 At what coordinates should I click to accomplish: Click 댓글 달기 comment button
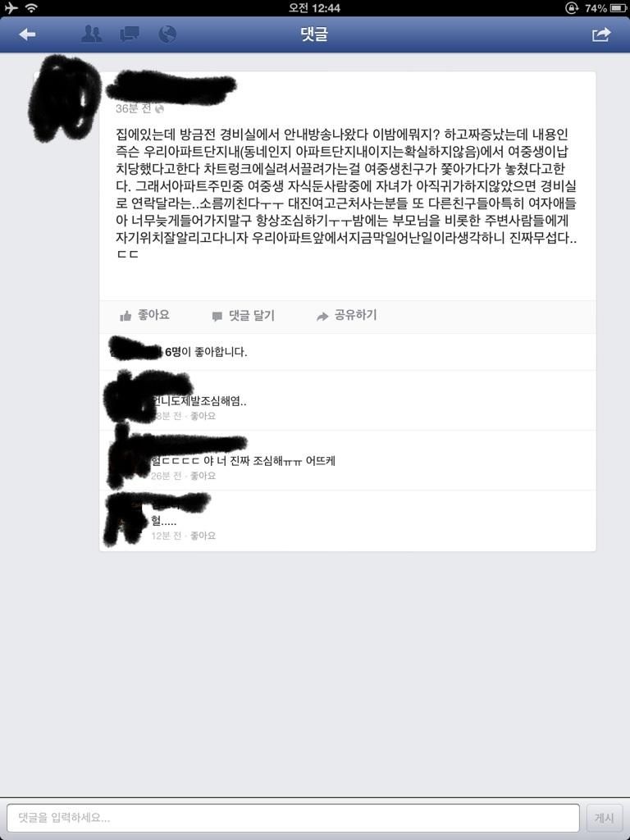(243, 316)
